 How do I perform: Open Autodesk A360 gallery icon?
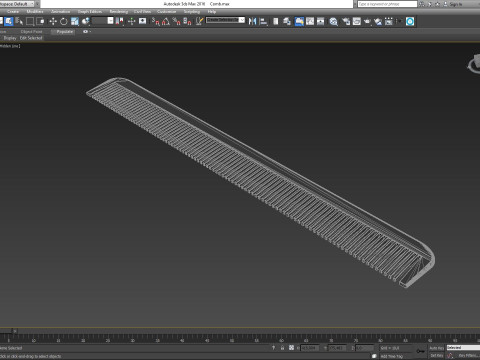(x=389, y=21)
